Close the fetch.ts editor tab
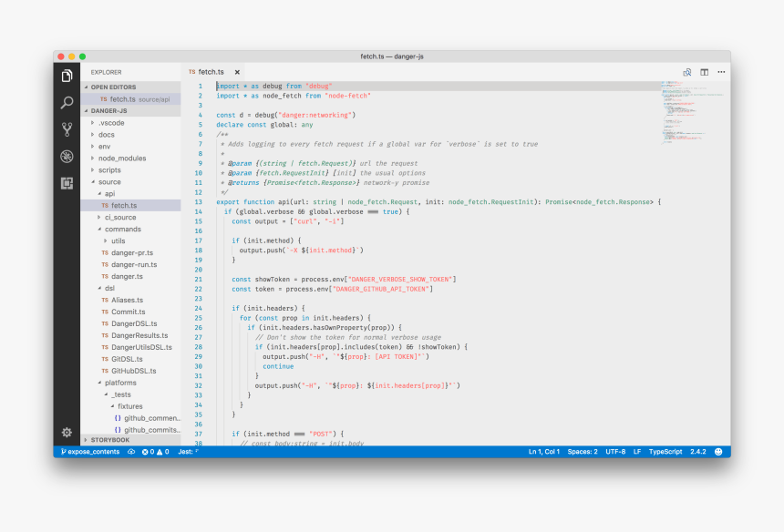The height and width of the screenshot is (532, 784). pos(237,72)
